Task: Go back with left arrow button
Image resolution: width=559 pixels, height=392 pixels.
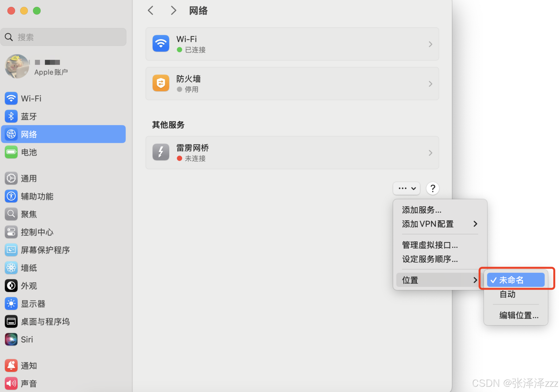Action: tap(150, 10)
